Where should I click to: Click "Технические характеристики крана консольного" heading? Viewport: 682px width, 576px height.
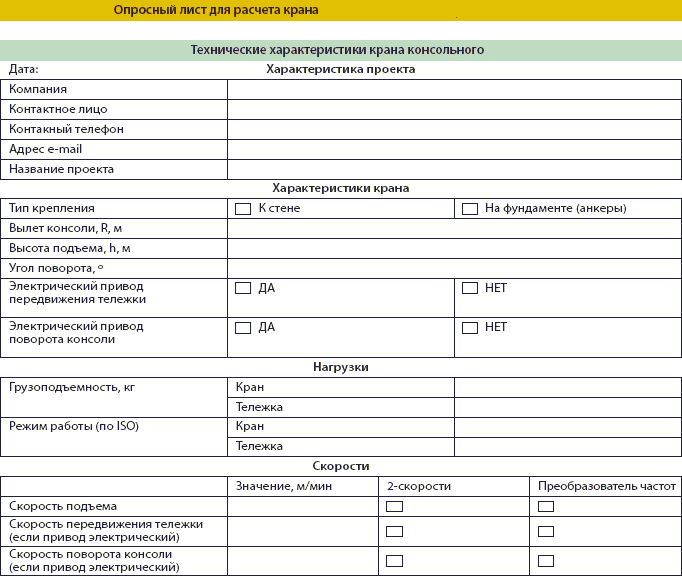(x=337, y=50)
